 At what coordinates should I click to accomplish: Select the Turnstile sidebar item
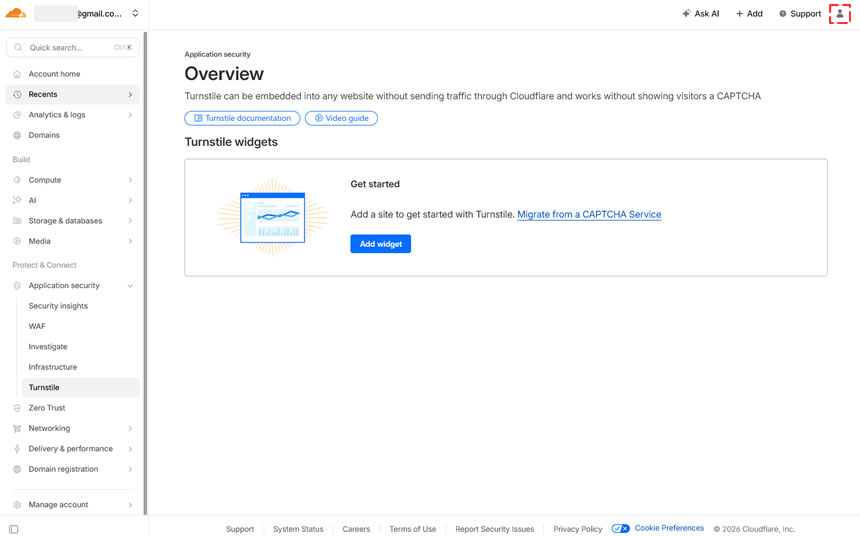coord(80,387)
